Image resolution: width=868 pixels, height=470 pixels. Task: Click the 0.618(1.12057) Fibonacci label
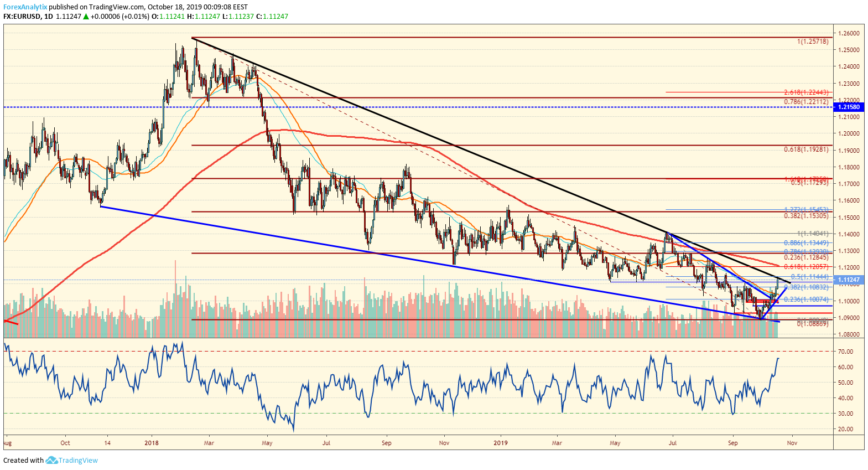[806, 267]
